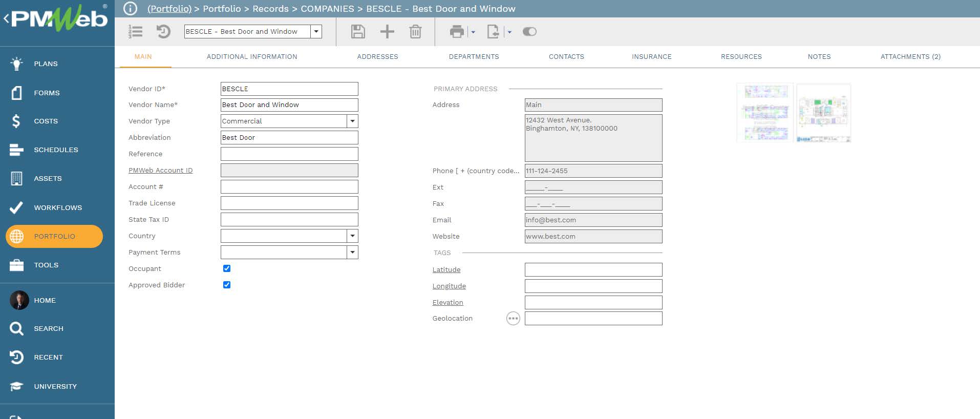Click the Delete trash can icon
The height and width of the screenshot is (419, 980).
point(415,32)
